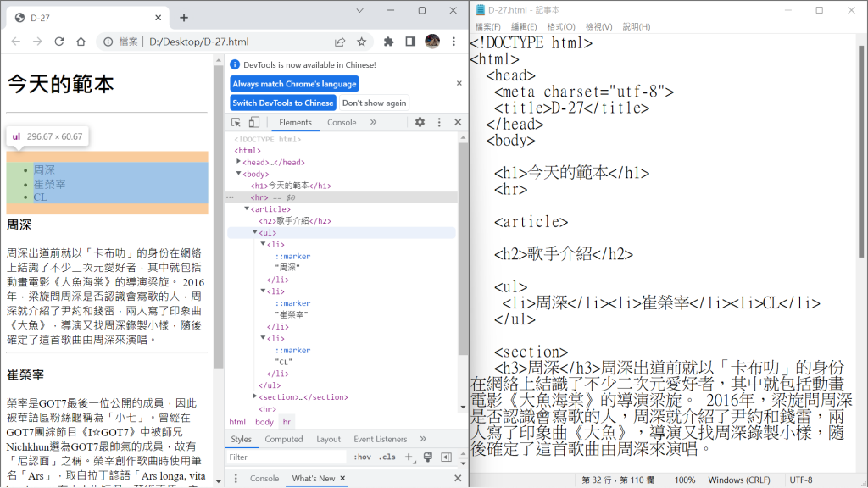Select the h1 今天的範本 DOM node
Viewport: 868px width, 488px height.
click(291, 186)
